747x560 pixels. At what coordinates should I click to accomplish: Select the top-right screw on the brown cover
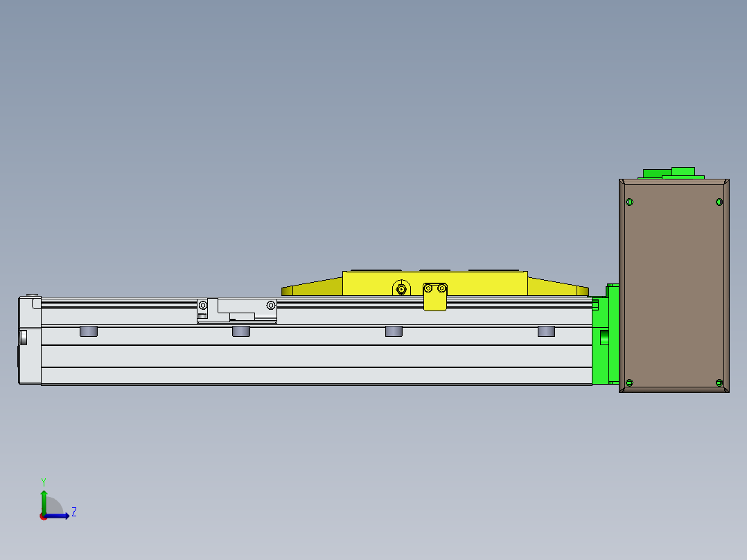click(x=719, y=202)
